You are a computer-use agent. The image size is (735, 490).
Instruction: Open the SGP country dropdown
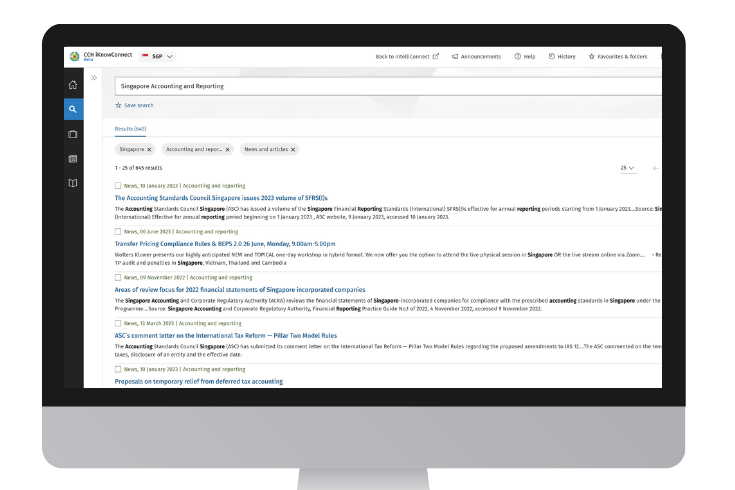(x=158, y=56)
